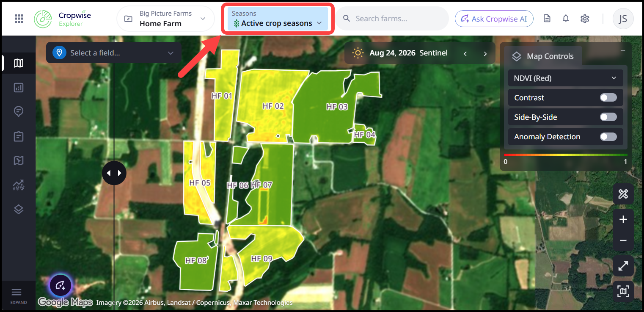Open the Seasons Active crop seasons dropdown
644x312 pixels.
tap(278, 19)
